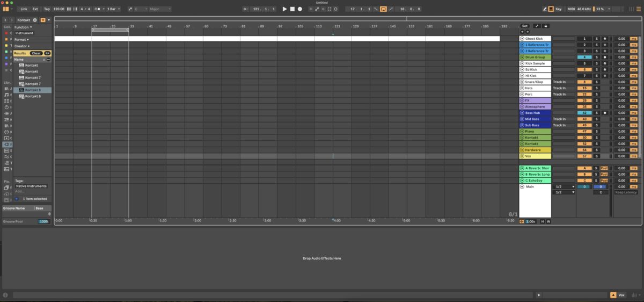Enable the Punch-In switch
Screen dimensions: 644x302
pyautogui.click(x=377, y=9)
